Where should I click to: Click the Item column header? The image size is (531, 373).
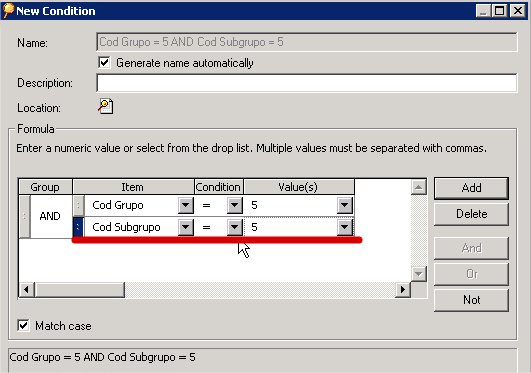[133, 187]
